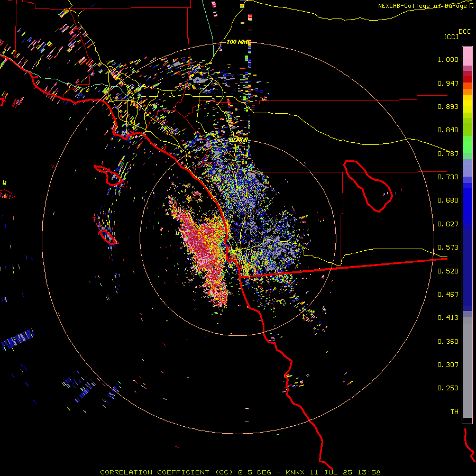Select the 0.947 legend value
This screenshot has height=476, width=476.
pyautogui.click(x=448, y=83)
